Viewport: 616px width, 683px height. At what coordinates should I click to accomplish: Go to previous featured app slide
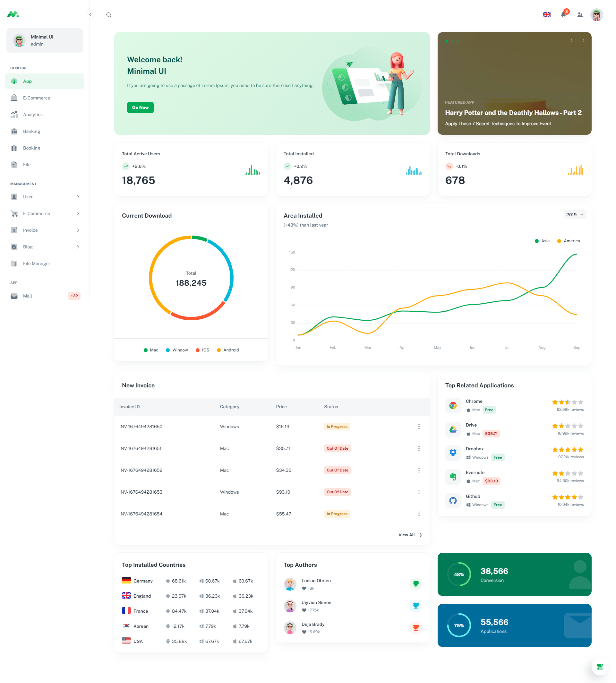pos(571,40)
